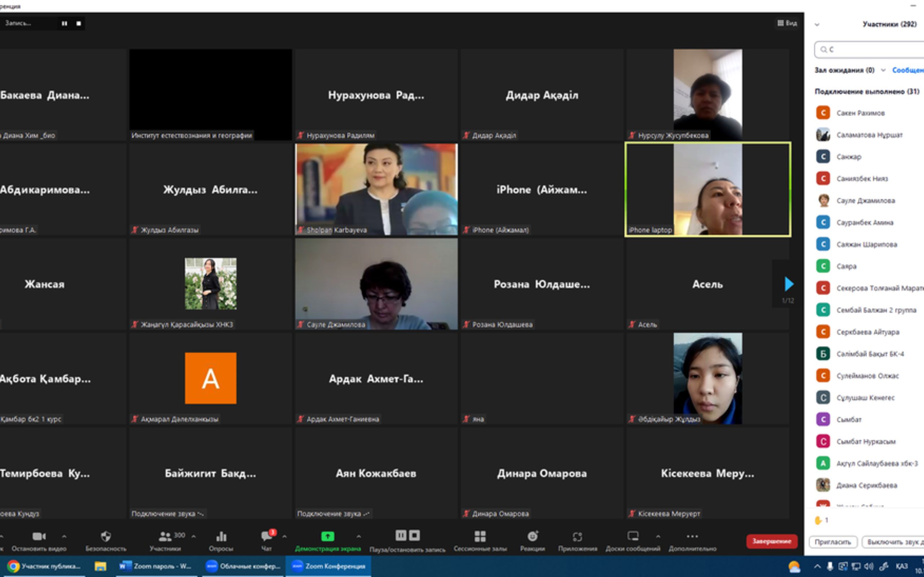Open the Chat icon with notification badge

(266, 537)
